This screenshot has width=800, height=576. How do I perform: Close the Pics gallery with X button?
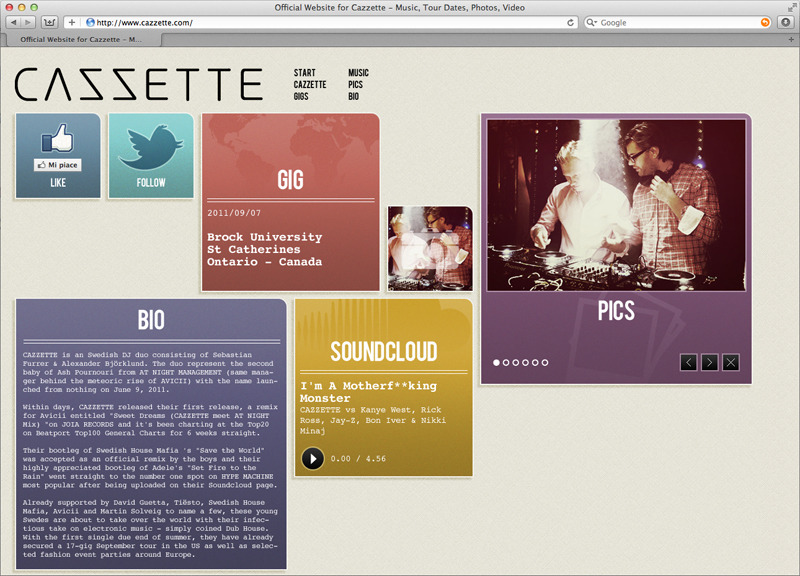731,363
